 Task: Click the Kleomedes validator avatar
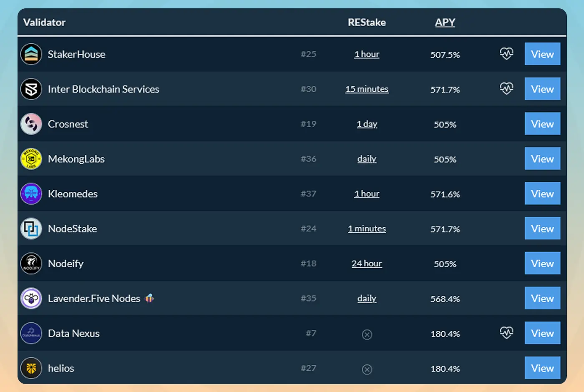pyautogui.click(x=31, y=194)
